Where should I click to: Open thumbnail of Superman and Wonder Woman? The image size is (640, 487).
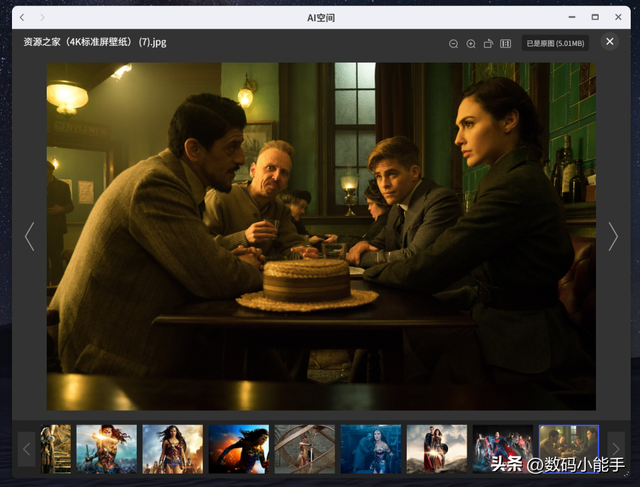[x=437, y=449]
